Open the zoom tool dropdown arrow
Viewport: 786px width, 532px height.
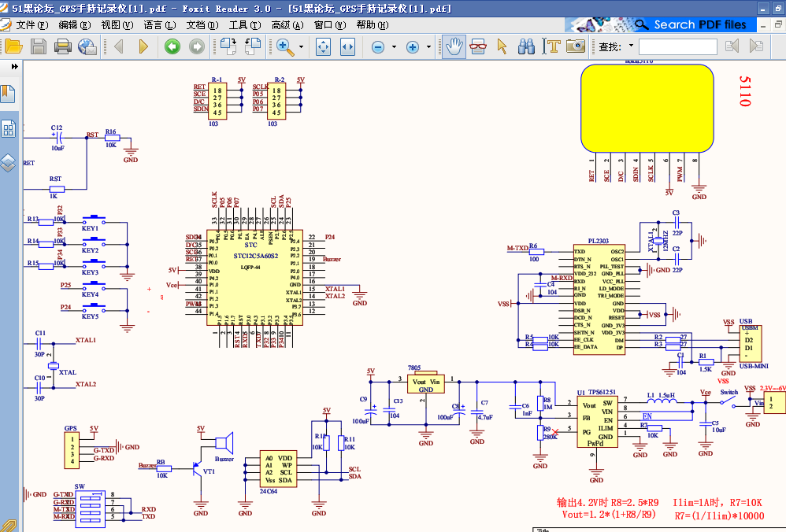pos(302,46)
